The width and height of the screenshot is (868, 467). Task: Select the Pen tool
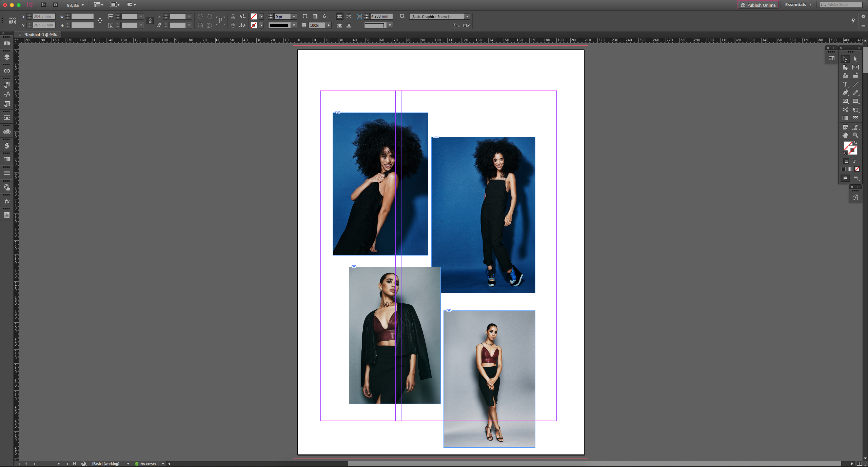pos(845,93)
